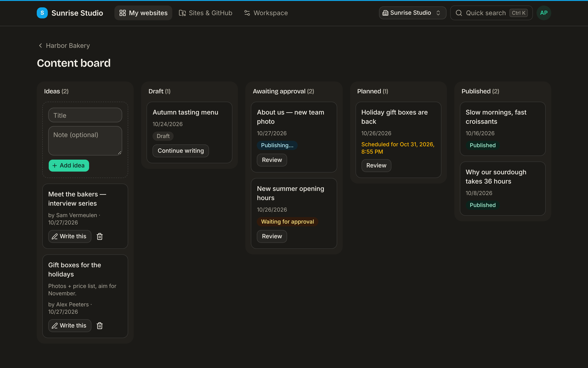Click the Note (optional) textarea
Screen dimensions: 588x368
tap(85, 141)
